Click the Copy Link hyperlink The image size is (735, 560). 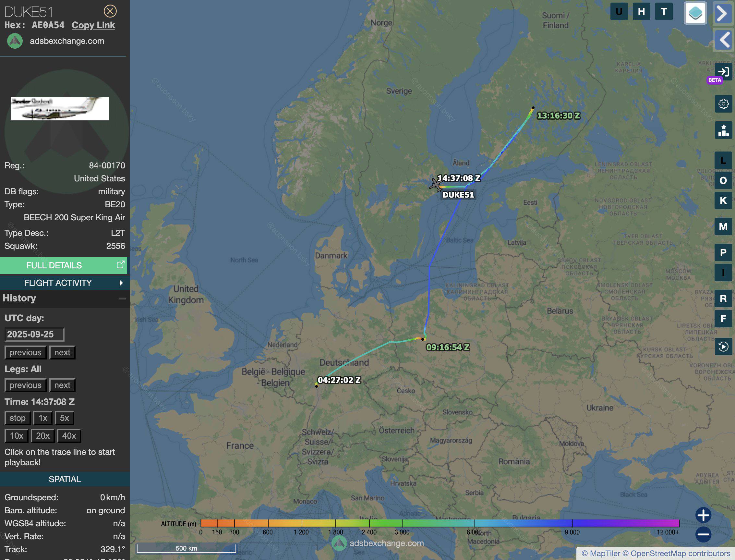[93, 25]
